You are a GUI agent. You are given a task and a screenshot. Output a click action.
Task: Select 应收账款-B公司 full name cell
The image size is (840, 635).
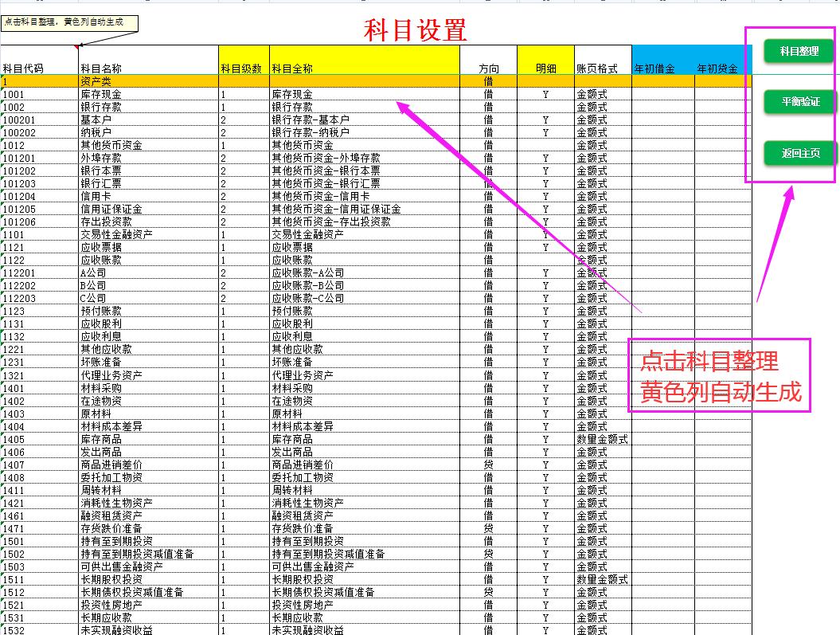(365, 285)
